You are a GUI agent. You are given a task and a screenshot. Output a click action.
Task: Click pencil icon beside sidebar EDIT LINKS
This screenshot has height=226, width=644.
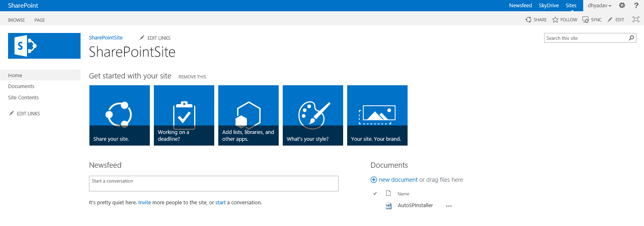11,113
